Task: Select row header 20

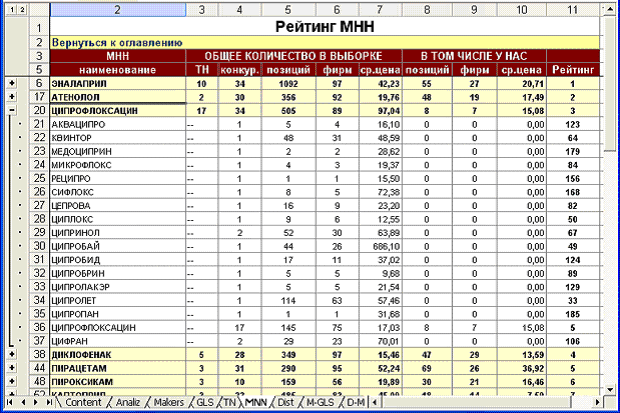Action: [x=39, y=110]
